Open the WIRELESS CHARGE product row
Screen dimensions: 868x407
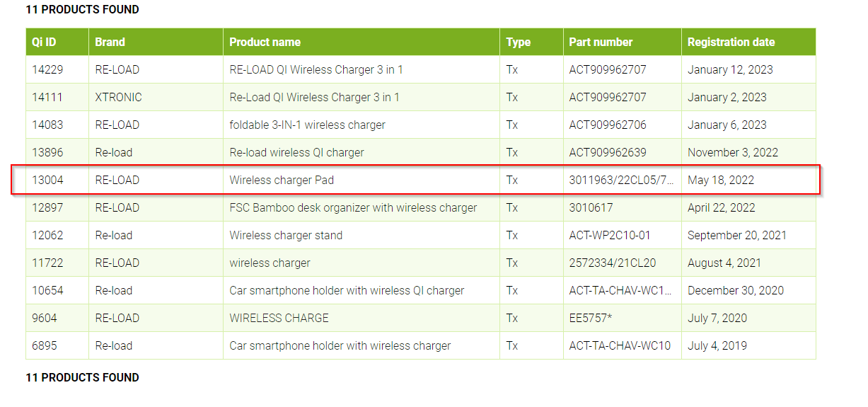(x=279, y=319)
